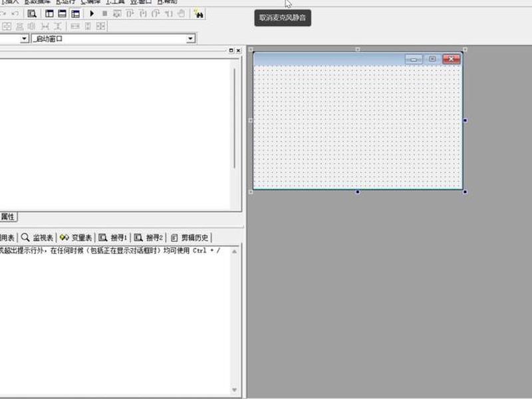This screenshot has width=532, height=399.
Task: Click the binoculars search icon
Action: [x=198, y=14]
